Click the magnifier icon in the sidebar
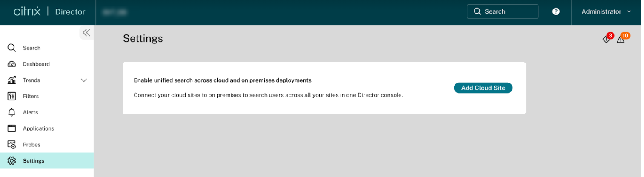Image resolution: width=644 pixels, height=177 pixels. 11,48
